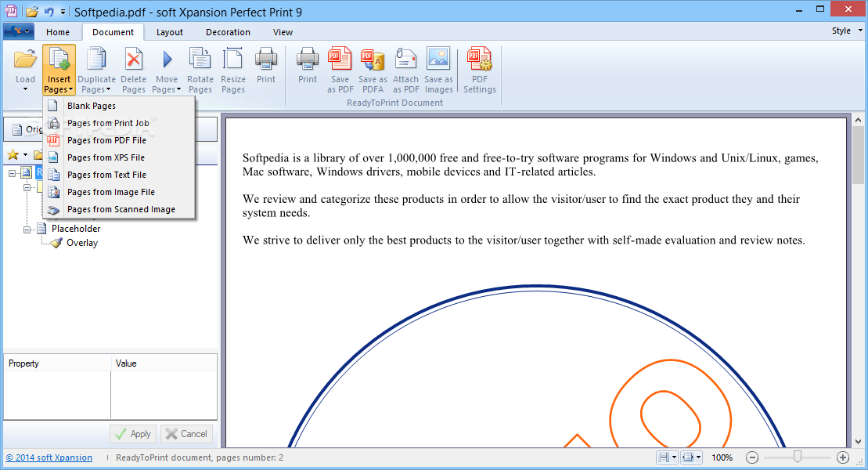Open PDF Settings
Screen dimensions: 868x470
click(x=479, y=70)
